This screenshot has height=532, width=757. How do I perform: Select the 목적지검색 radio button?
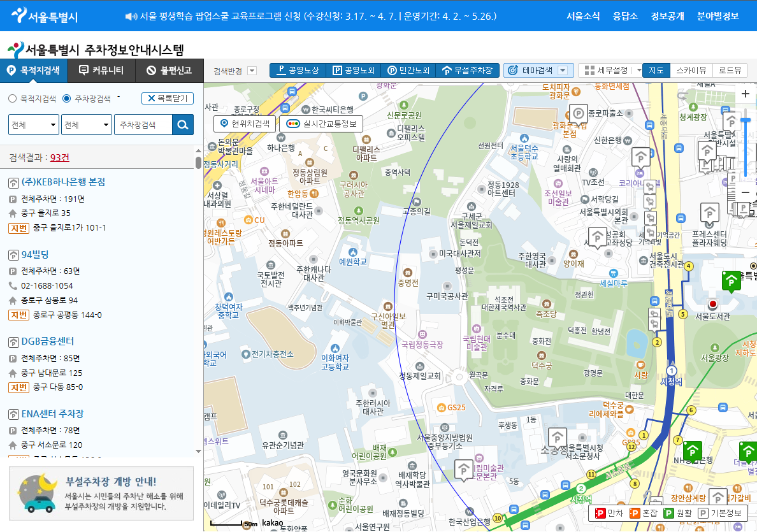[11, 98]
